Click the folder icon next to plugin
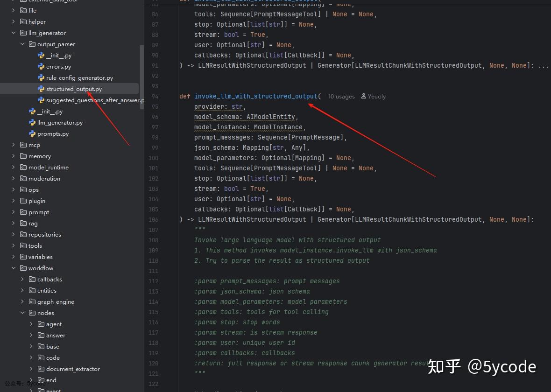This screenshot has width=551, height=392. 23,201
